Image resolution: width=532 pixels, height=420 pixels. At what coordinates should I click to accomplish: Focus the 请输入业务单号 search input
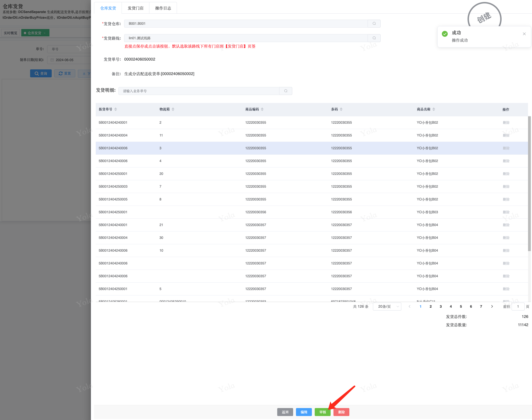(x=199, y=91)
